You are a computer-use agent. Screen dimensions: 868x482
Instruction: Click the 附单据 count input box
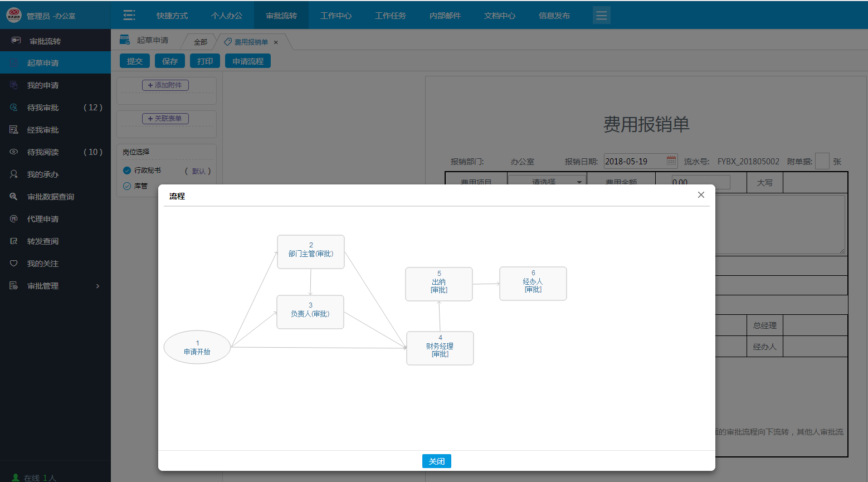click(822, 161)
